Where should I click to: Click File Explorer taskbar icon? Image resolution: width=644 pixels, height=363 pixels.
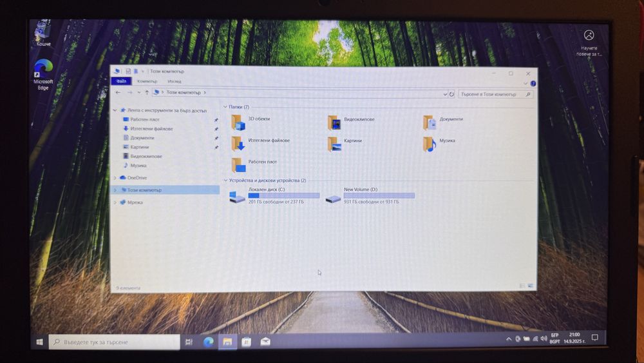227,342
